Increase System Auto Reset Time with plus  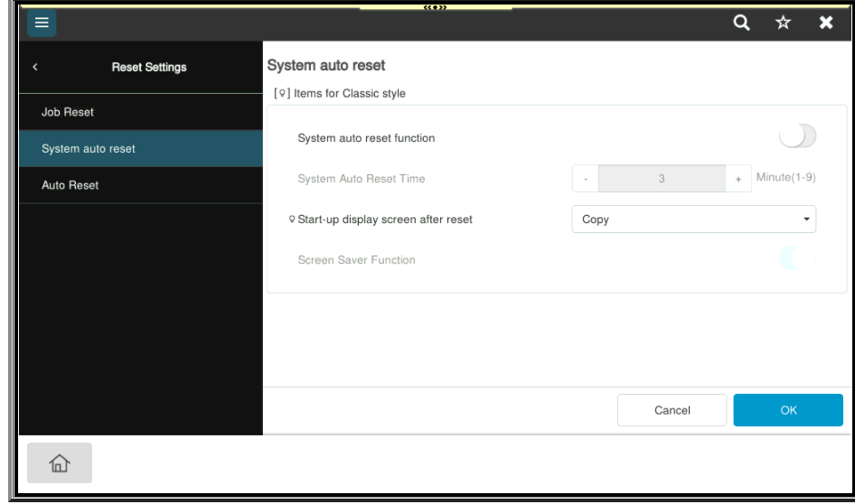(x=738, y=179)
